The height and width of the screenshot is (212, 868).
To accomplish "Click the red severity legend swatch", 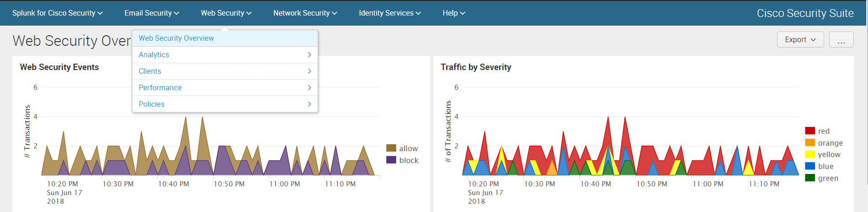I will pyautogui.click(x=810, y=131).
